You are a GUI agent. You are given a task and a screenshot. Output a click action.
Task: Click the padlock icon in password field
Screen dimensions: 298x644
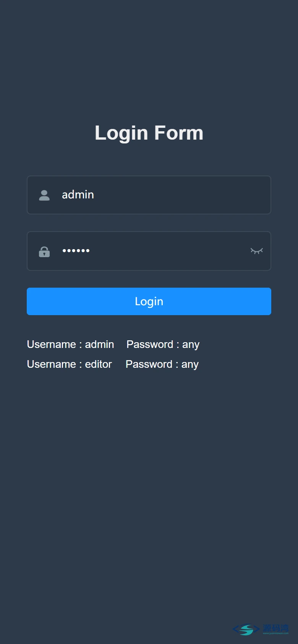click(x=44, y=251)
